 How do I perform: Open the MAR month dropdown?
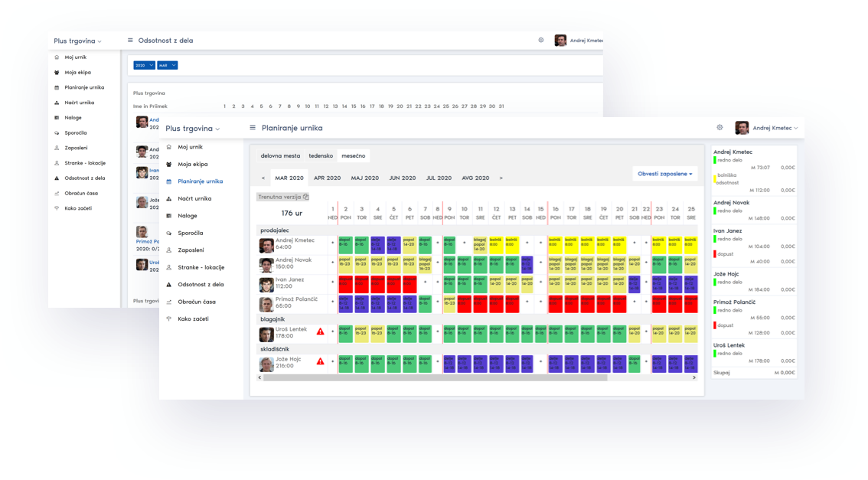coord(168,66)
